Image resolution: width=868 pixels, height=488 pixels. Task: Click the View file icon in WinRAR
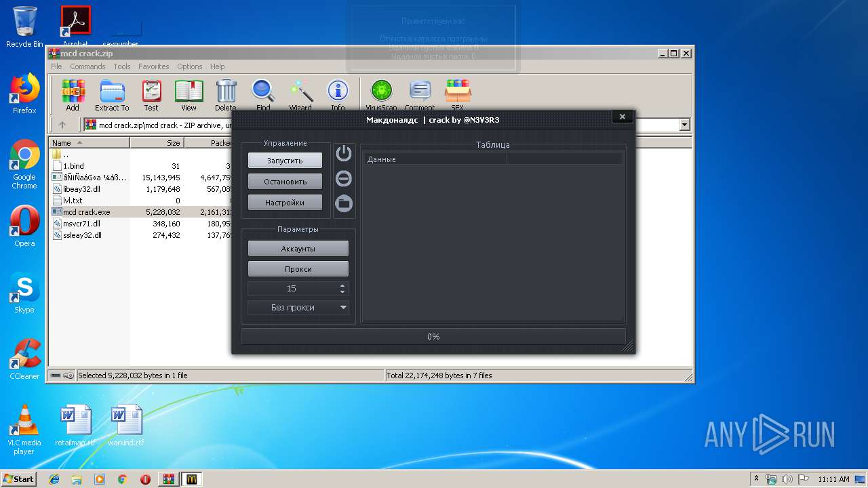(189, 95)
